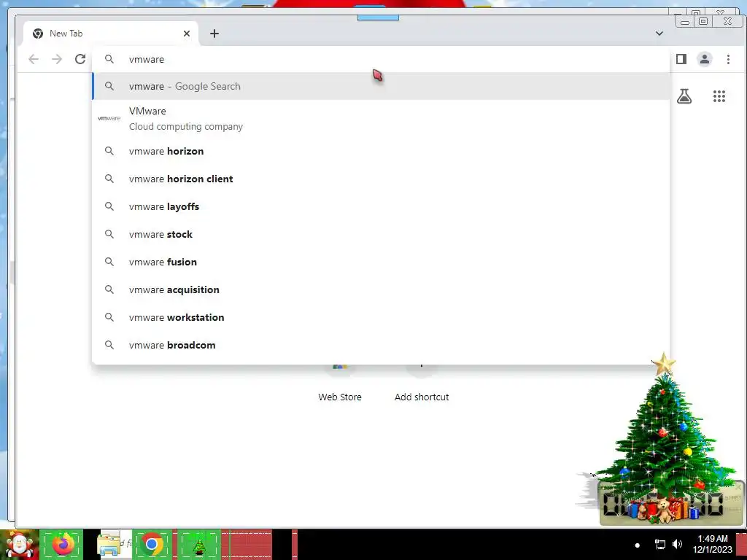Image resolution: width=747 pixels, height=560 pixels.
Task: Expand the tab search chevron
Action: (x=659, y=34)
